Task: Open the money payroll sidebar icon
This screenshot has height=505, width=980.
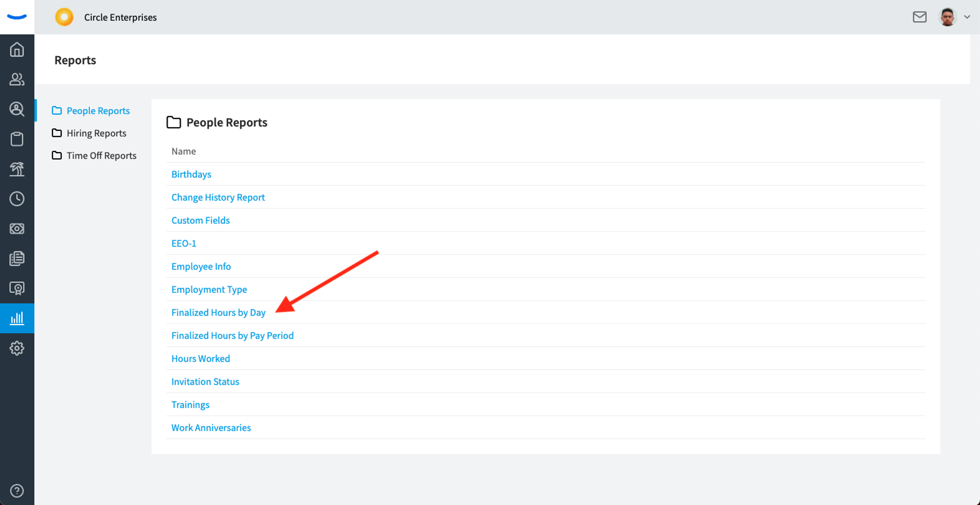Action: click(x=17, y=229)
